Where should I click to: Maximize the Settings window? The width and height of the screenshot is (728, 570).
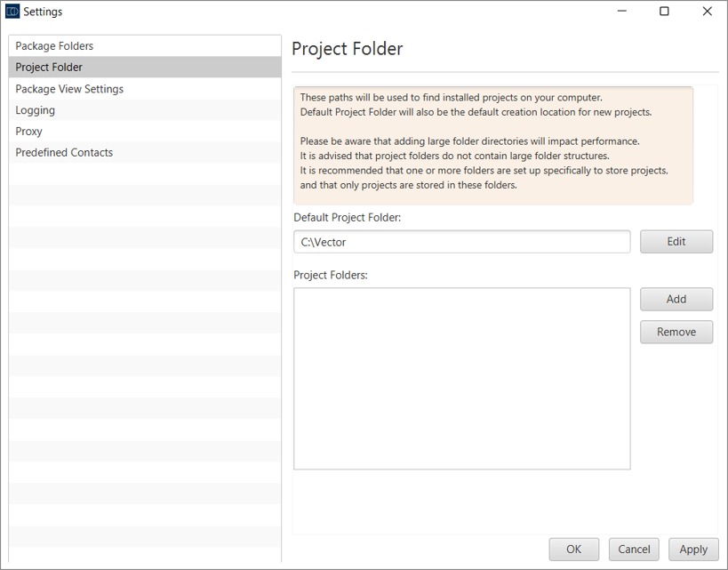(664, 12)
